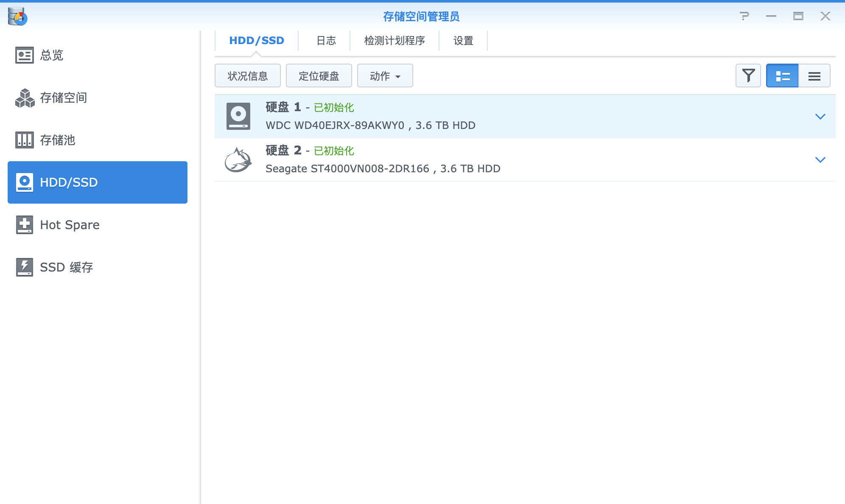Select 总览 in the sidebar
The height and width of the screenshot is (504, 845).
click(x=98, y=55)
